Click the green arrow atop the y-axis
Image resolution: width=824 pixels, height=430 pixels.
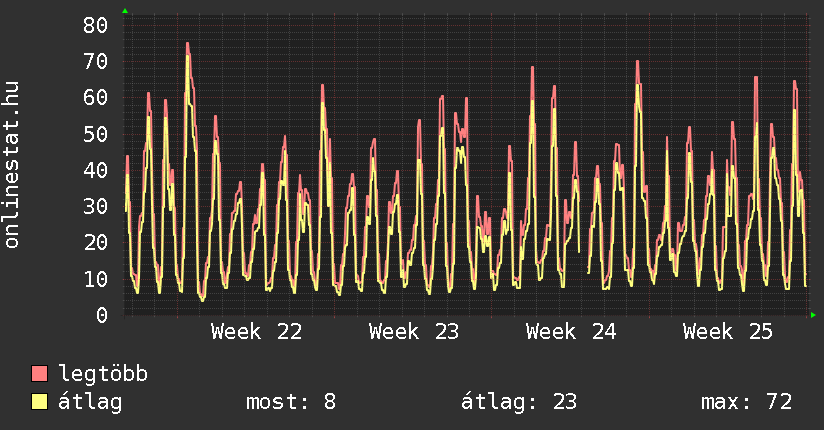coord(125,11)
